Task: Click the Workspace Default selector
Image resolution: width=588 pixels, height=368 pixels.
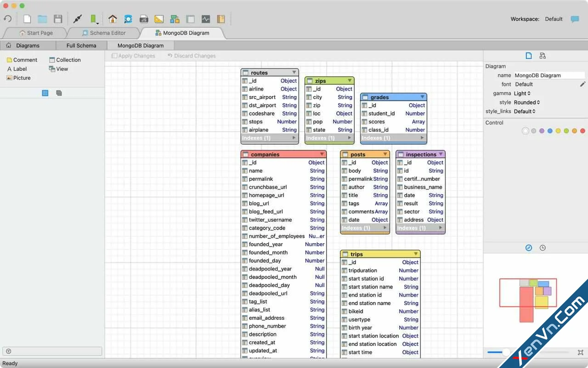Action: click(554, 19)
